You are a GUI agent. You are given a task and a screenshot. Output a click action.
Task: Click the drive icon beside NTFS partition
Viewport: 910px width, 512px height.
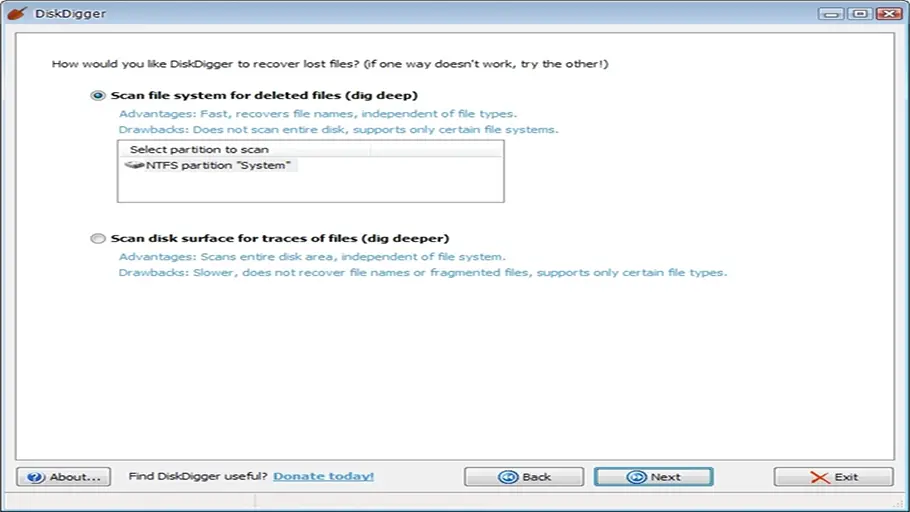coord(134,165)
